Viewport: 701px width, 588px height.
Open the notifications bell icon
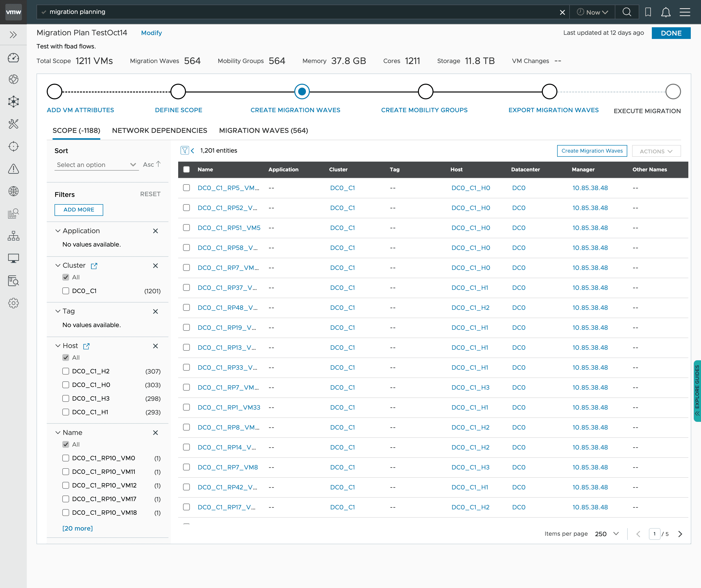tap(666, 12)
